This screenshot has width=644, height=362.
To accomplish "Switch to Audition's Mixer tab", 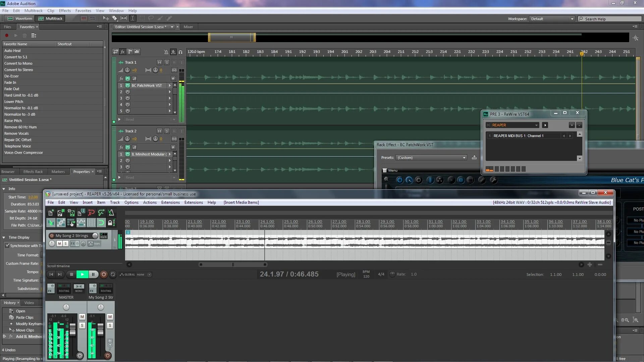I will click(188, 27).
